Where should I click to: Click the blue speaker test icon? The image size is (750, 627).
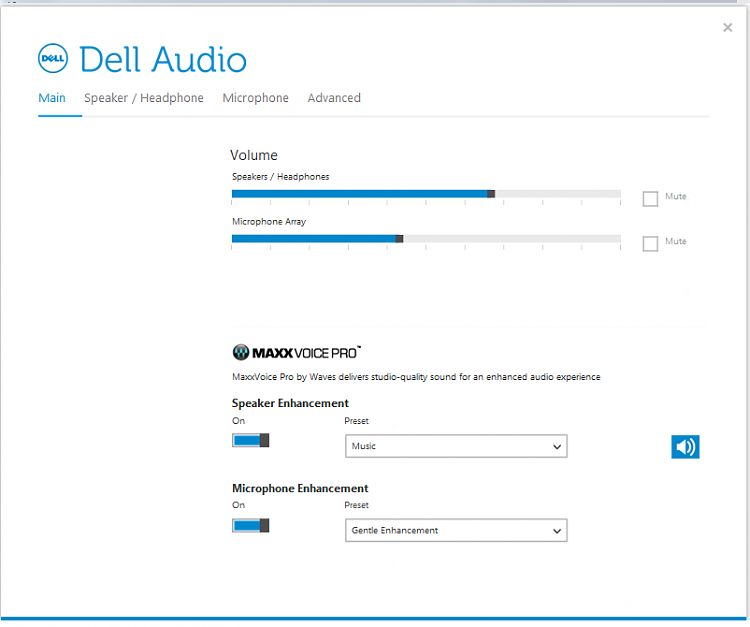(685, 447)
